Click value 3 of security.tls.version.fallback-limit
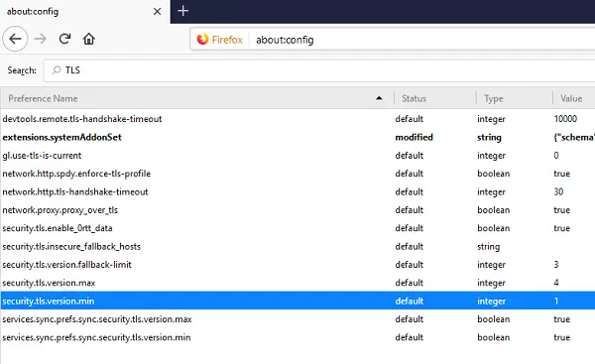The image size is (595, 364). click(556, 265)
